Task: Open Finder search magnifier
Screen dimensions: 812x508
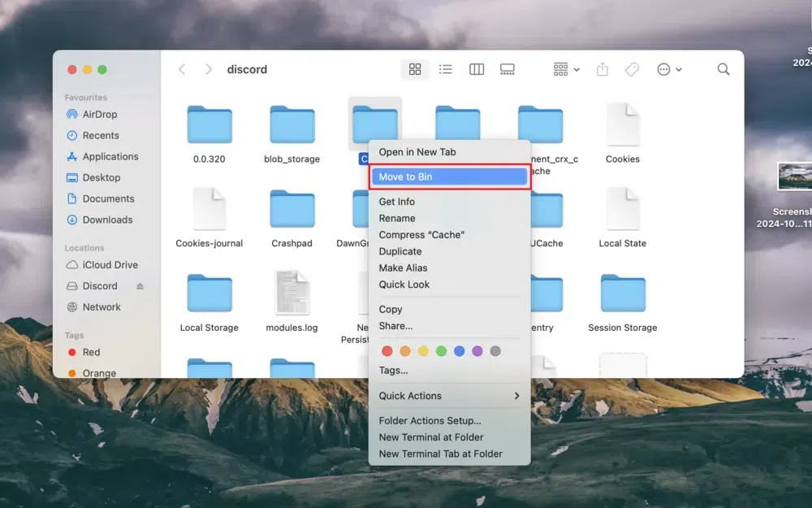Action: pos(723,69)
